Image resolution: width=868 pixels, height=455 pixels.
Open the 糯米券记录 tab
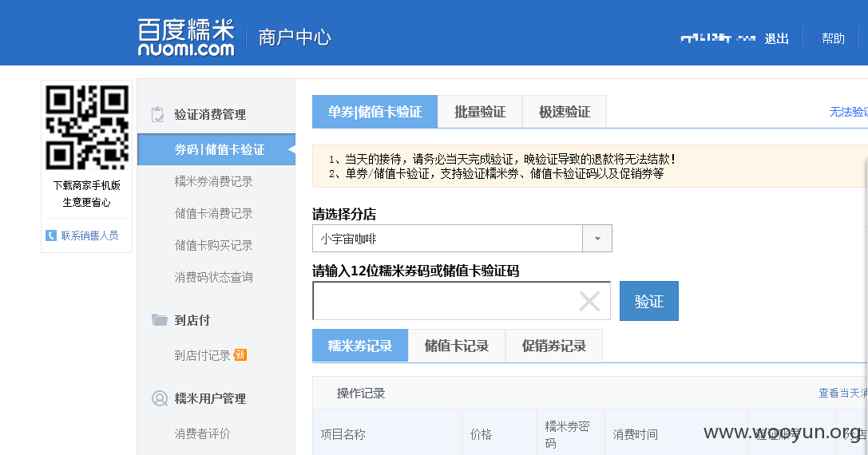point(360,346)
